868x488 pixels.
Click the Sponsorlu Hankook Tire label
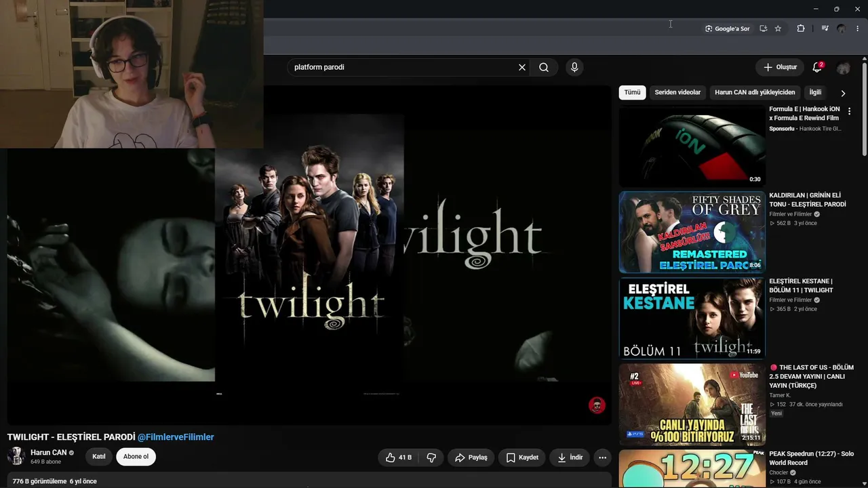tap(805, 129)
